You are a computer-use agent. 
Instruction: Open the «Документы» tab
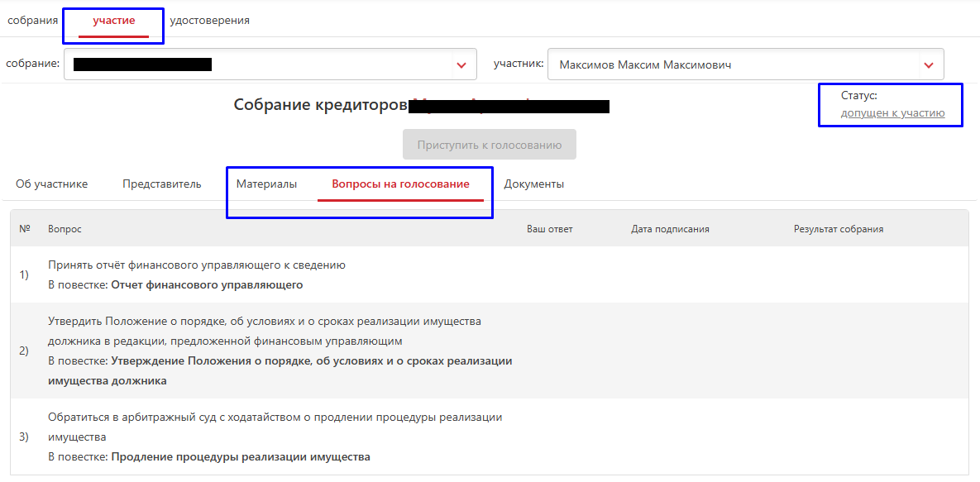click(534, 184)
